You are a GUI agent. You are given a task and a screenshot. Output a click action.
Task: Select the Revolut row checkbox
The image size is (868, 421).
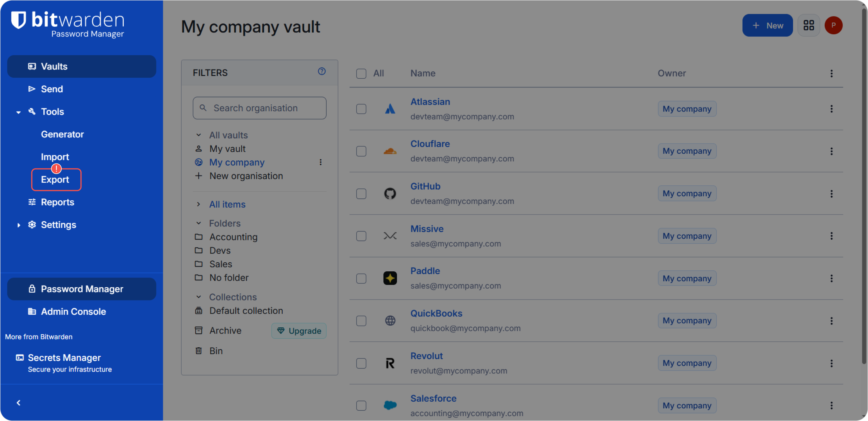[x=361, y=363]
